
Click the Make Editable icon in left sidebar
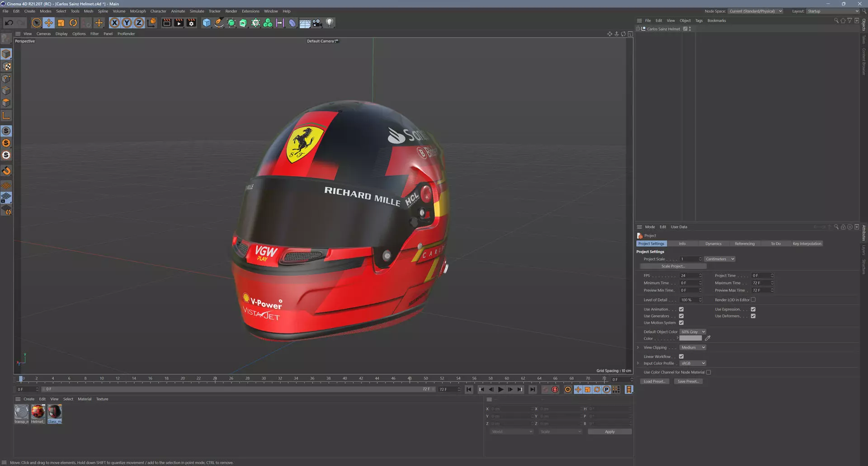click(x=6, y=39)
